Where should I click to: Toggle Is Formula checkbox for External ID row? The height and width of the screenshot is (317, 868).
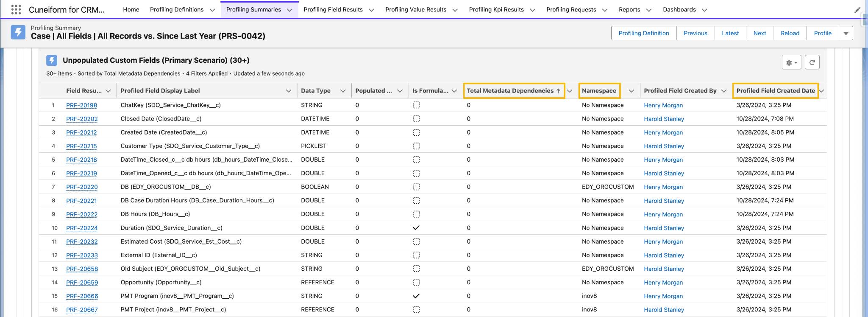(x=416, y=255)
